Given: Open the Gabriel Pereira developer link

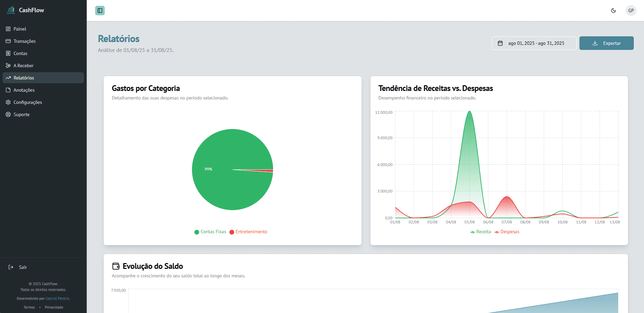Looking at the screenshot, I should pyautogui.click(x=57, y=299).
